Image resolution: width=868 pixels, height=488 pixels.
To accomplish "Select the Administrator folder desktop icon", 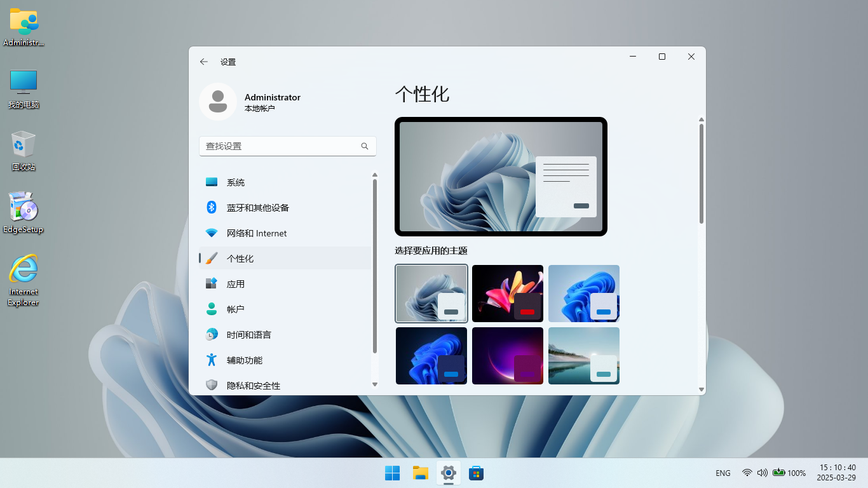I will pyautogui.click(x=24, y=27).
